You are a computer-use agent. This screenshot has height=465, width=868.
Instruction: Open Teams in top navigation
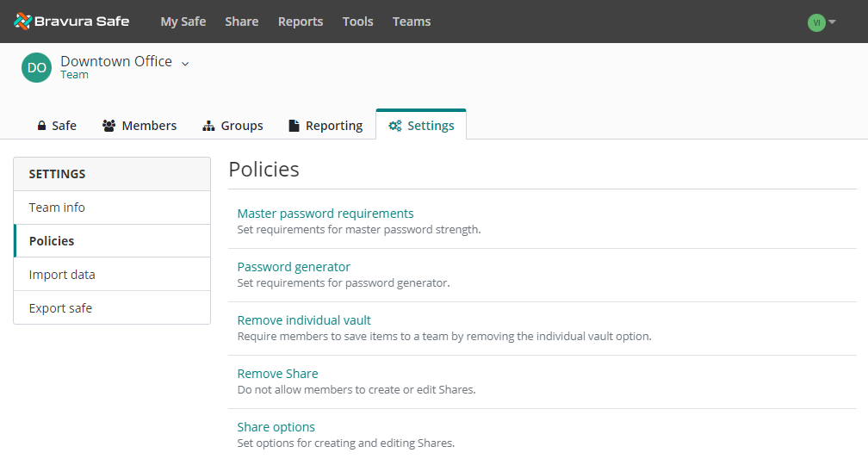coord(412,22)
